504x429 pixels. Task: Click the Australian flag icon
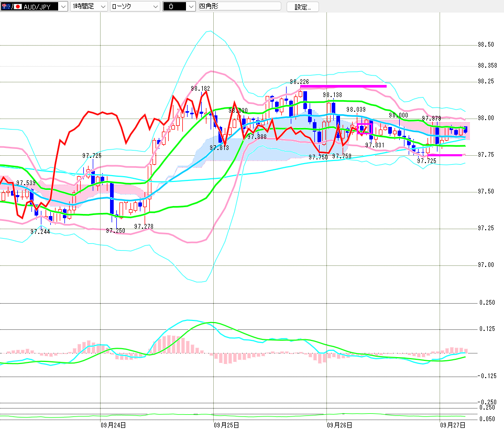[6, 6]
